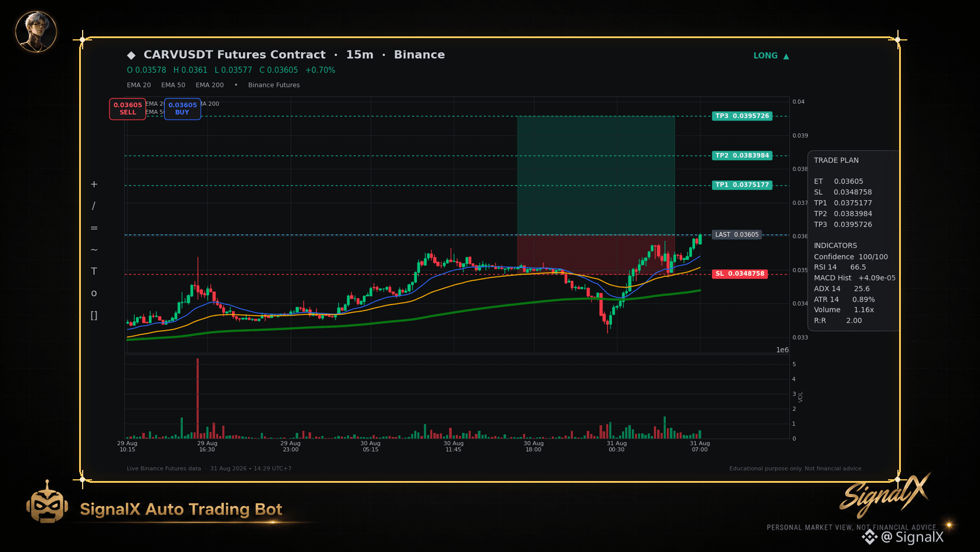Click the green take-profit zone rectangle
980x552 pixels.
pos(596,175)
